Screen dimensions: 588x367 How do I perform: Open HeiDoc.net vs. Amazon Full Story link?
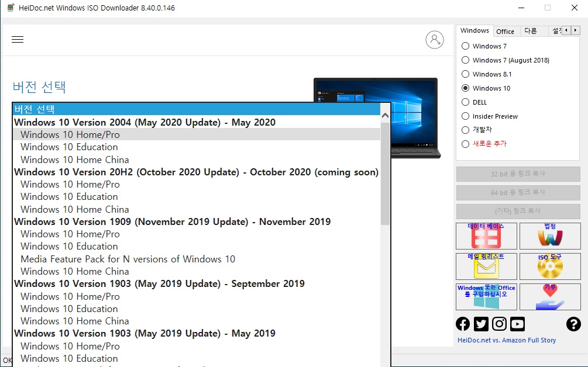tap(507, 340)
